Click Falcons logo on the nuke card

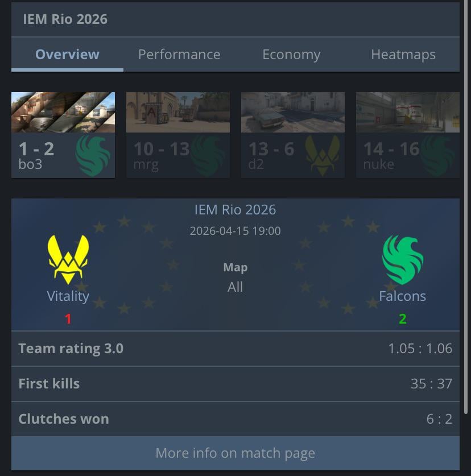tap(437, 156)
